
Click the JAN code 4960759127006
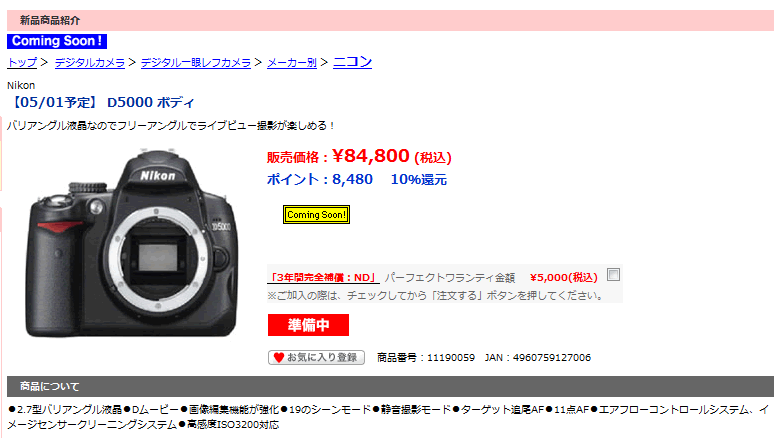538,358
